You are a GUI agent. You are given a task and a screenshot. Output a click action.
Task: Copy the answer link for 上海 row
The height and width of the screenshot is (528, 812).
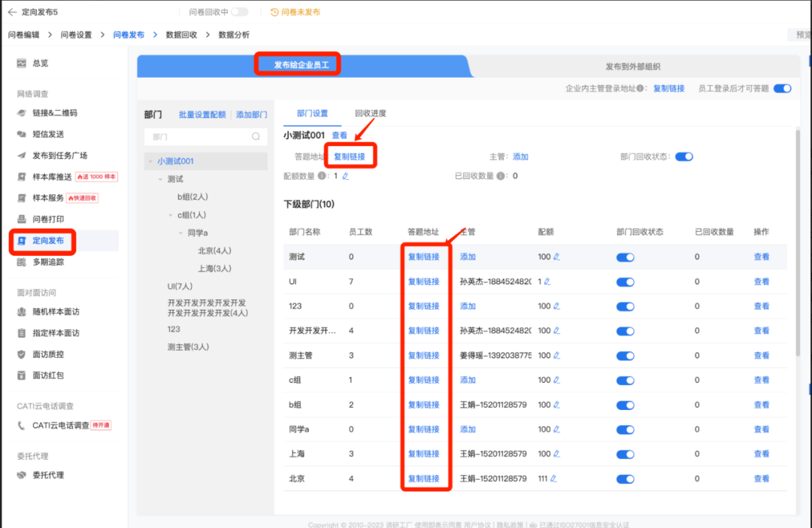[x=423, y=454]
